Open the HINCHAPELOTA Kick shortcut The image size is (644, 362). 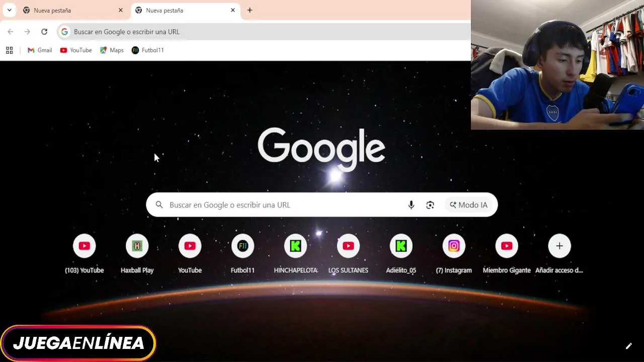[x=295, y=253]
